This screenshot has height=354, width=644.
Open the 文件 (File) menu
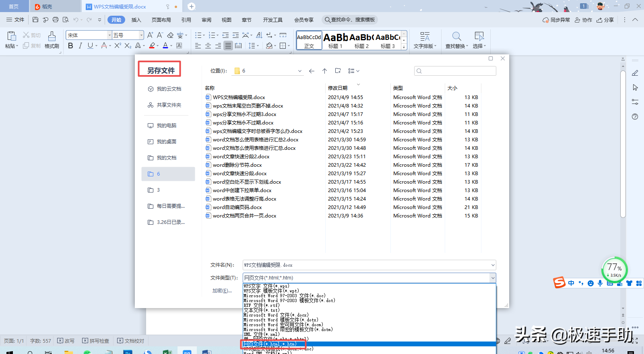[15, 20]
